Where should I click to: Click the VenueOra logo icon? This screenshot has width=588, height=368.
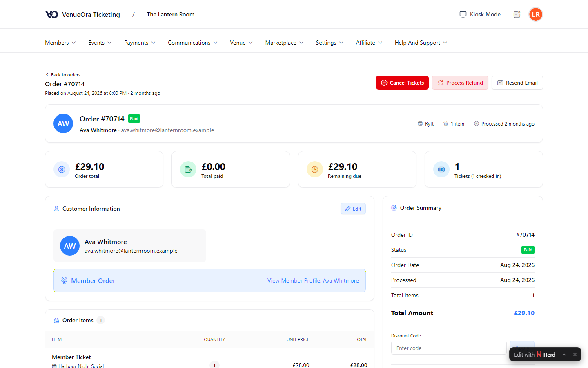[x=51, y=14]
